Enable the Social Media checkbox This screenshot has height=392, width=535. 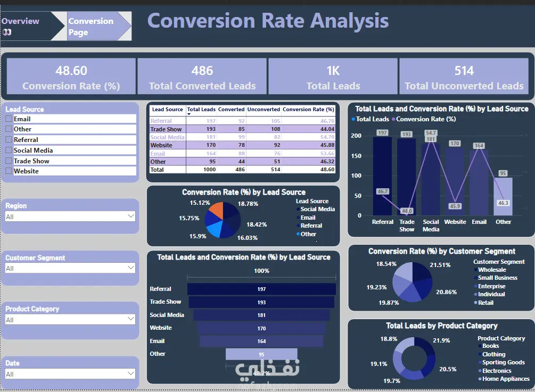tap(9, 151)
